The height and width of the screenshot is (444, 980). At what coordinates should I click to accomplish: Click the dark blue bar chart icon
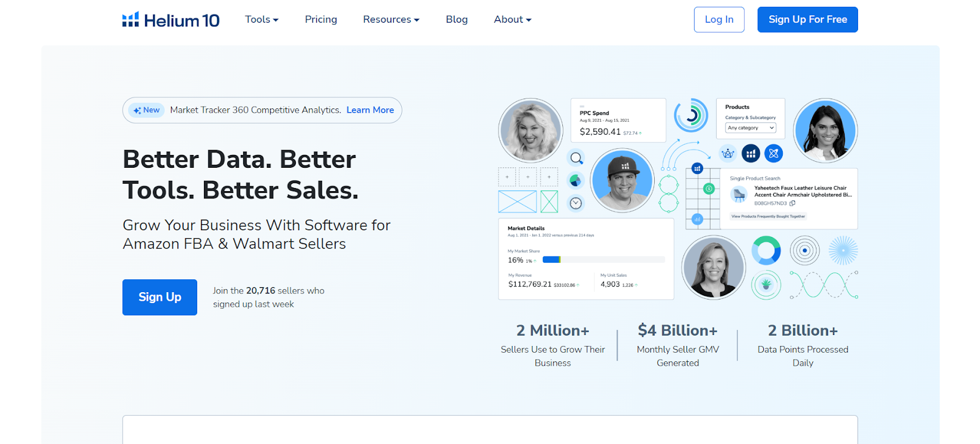tap(751, 154)
